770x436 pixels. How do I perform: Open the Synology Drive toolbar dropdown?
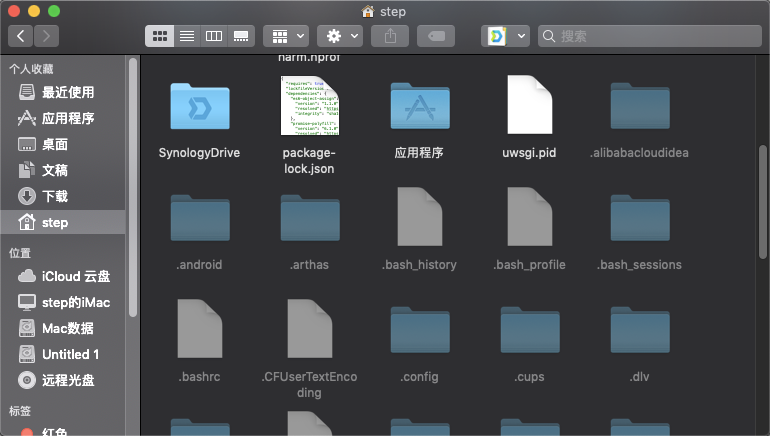point(505,36)
